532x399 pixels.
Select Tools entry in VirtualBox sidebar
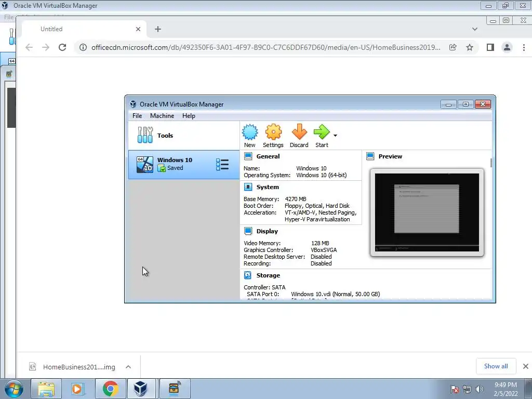pos(184,136)
